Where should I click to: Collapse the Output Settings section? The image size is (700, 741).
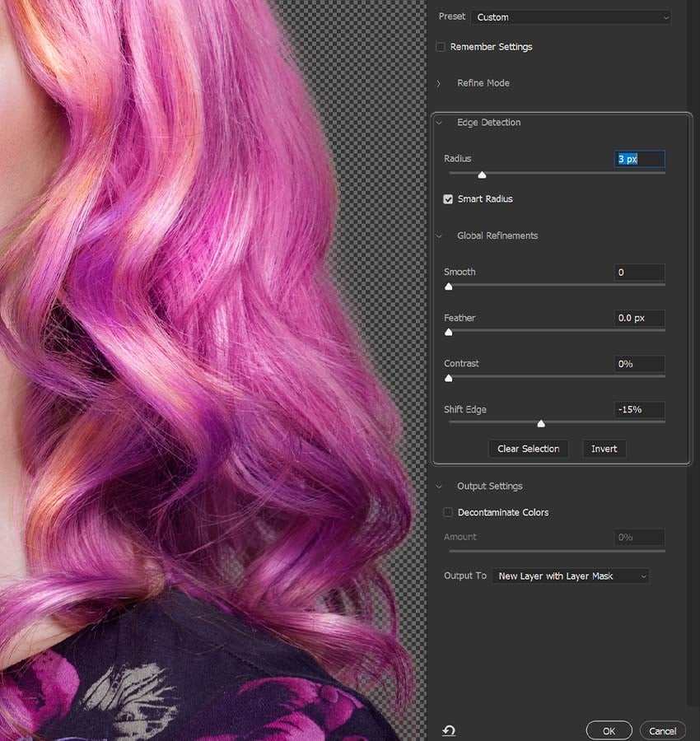pos(439,486)
